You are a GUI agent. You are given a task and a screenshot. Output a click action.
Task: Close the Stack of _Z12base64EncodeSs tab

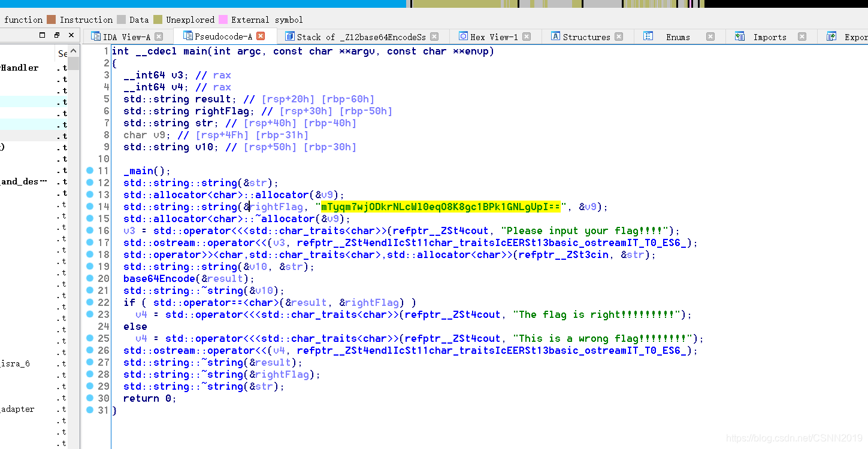(434, 37)
